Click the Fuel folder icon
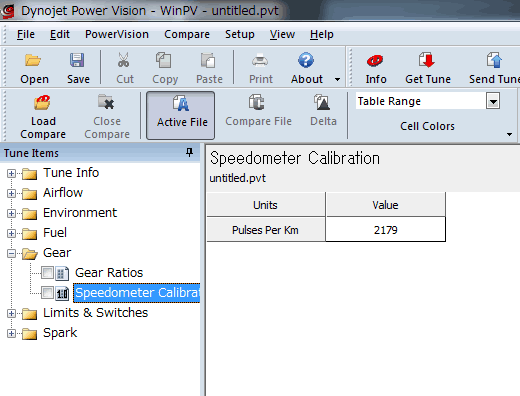520x396 pixels. click(30, 234)
